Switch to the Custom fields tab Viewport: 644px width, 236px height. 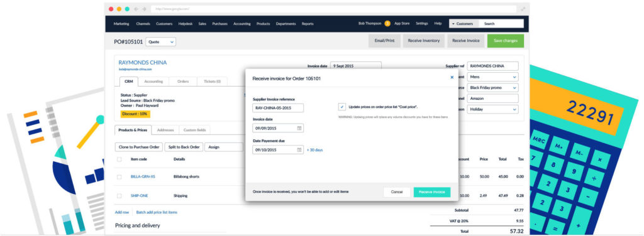(x=195, y=130)
